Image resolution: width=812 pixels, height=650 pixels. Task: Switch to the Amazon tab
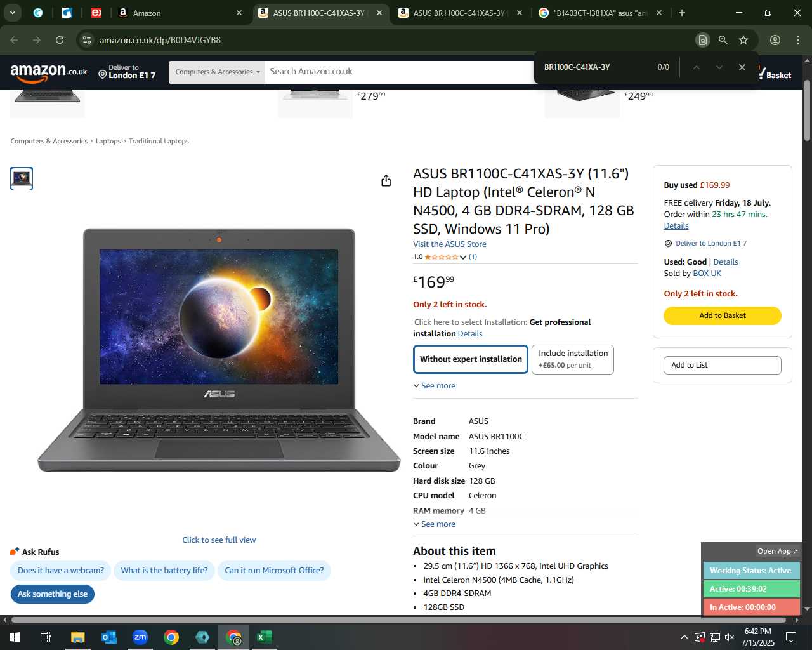(x=180, y=13)
